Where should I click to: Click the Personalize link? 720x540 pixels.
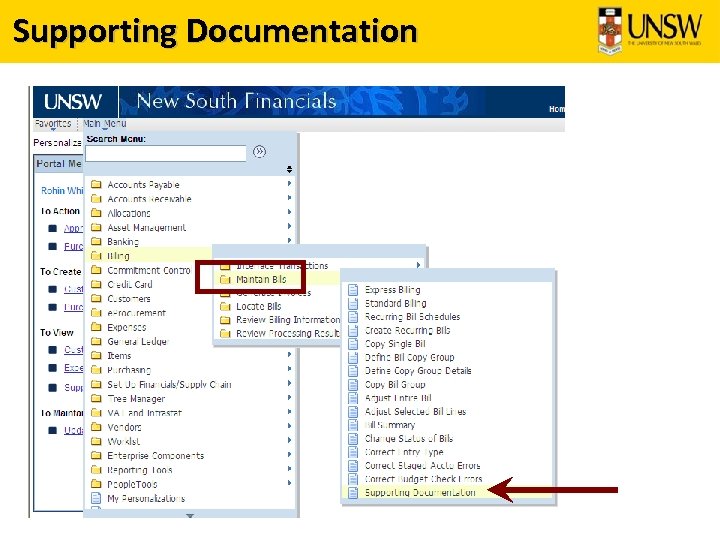[57, 143]
